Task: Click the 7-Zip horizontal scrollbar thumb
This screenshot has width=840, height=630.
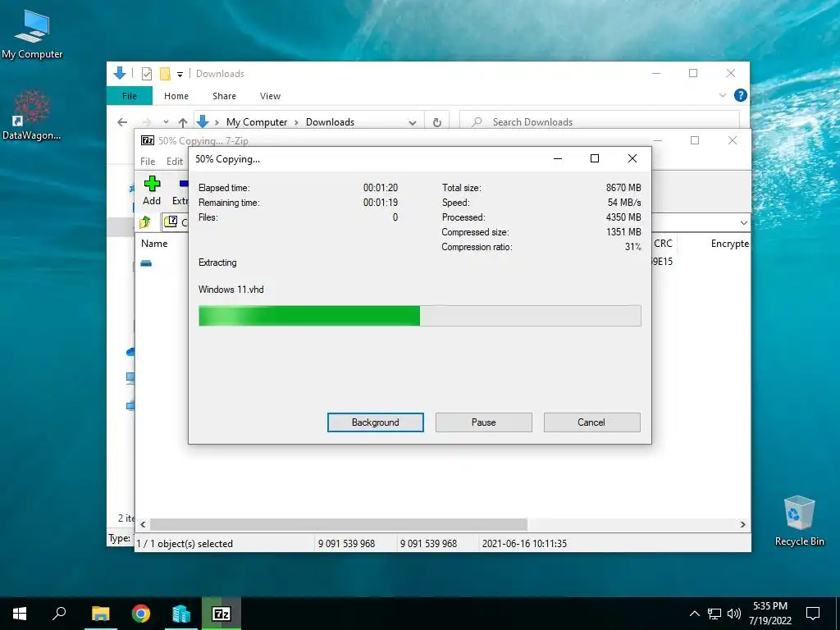Action: (339, 524)
